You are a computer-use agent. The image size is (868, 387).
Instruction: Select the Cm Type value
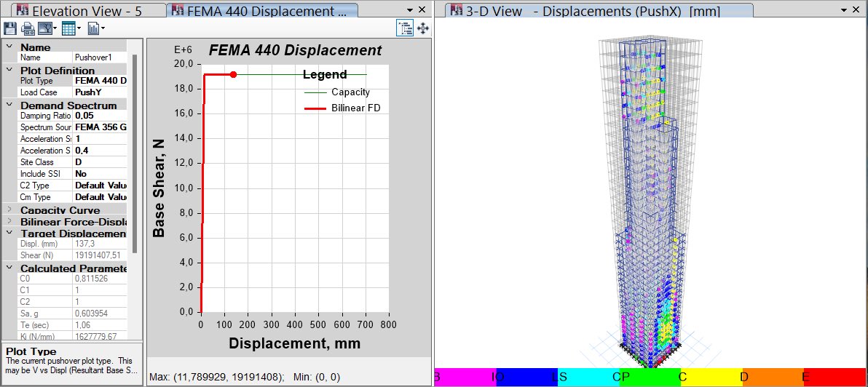point(100,197)
